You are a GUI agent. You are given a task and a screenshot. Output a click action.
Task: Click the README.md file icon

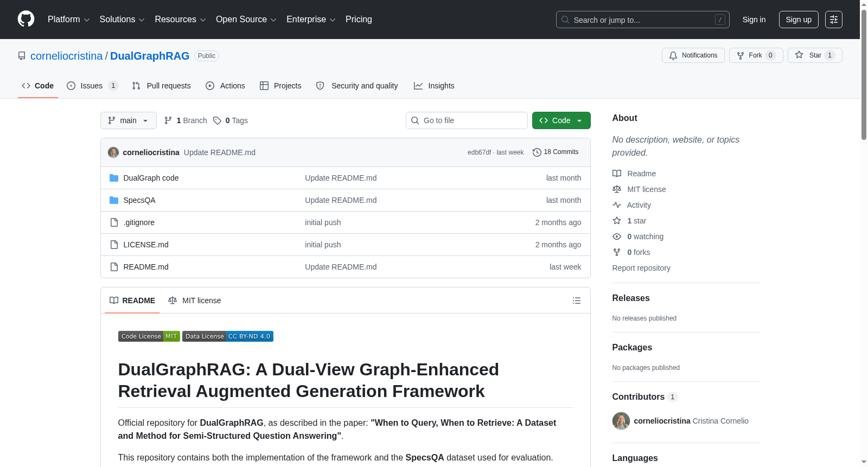(114, 267)
